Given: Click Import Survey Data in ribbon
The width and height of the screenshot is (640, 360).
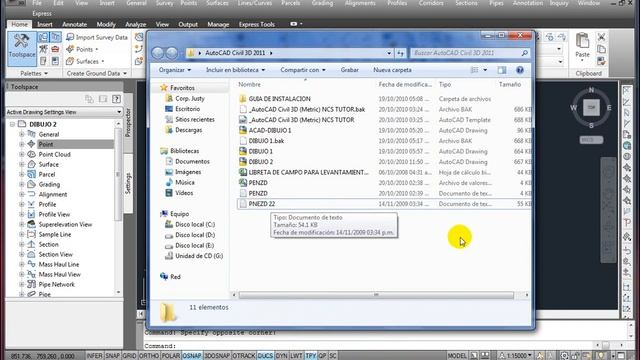Looking at the screenshot, I should pos(97,37).
